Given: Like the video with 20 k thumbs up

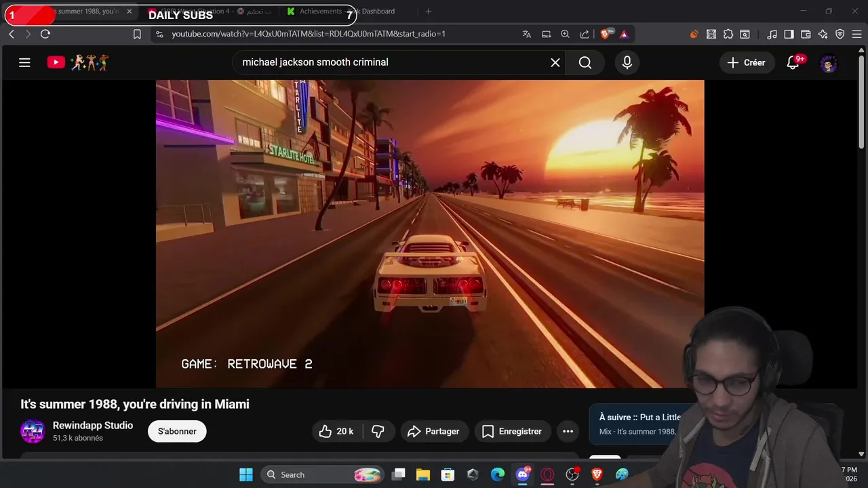Looking at the screenshot, I should 337,431.
